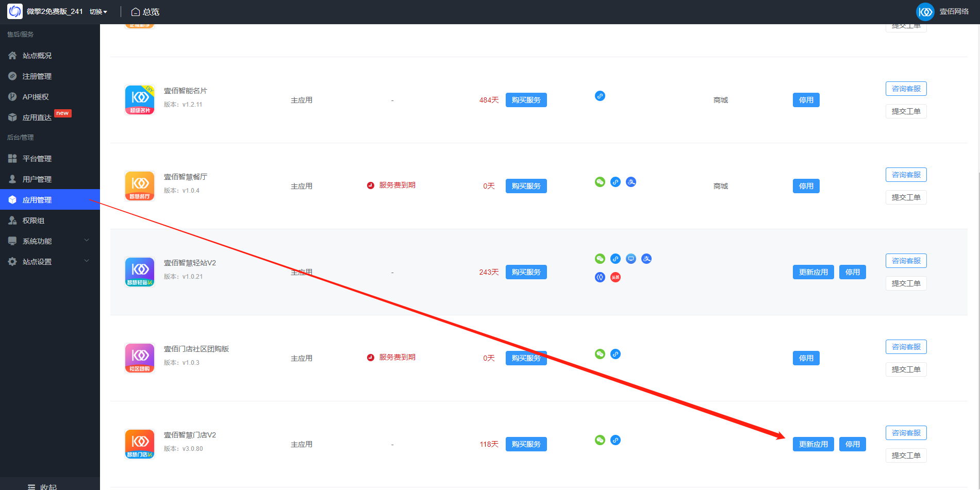
Task: Click 商城 label in 壹佰智能名片 row
Action: (x=721, y=100)
